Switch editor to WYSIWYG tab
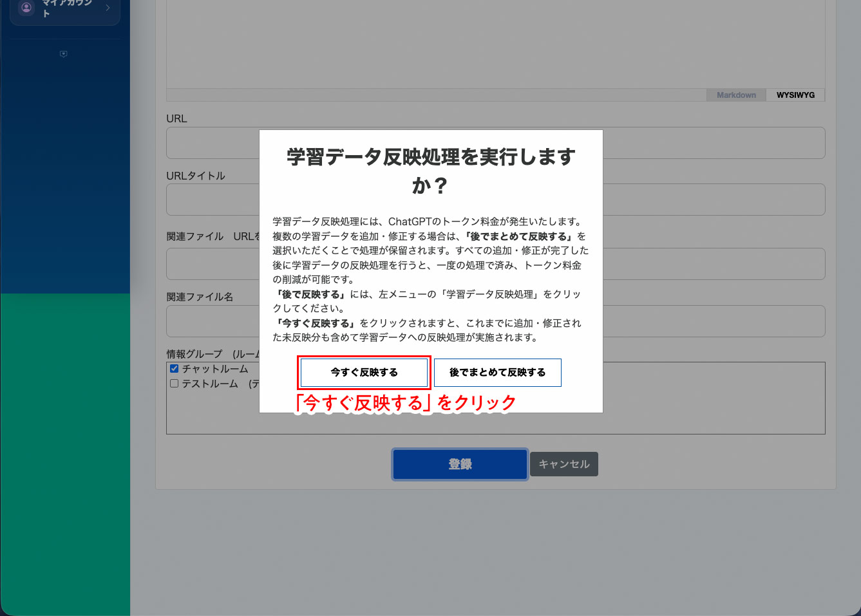The width and height of the screenshot is (861, 616). 795,95
